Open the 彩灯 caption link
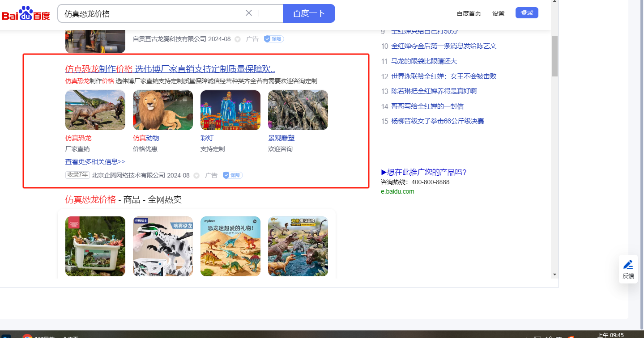This screenshot has height=338, width=644. [x=207, y=138]
